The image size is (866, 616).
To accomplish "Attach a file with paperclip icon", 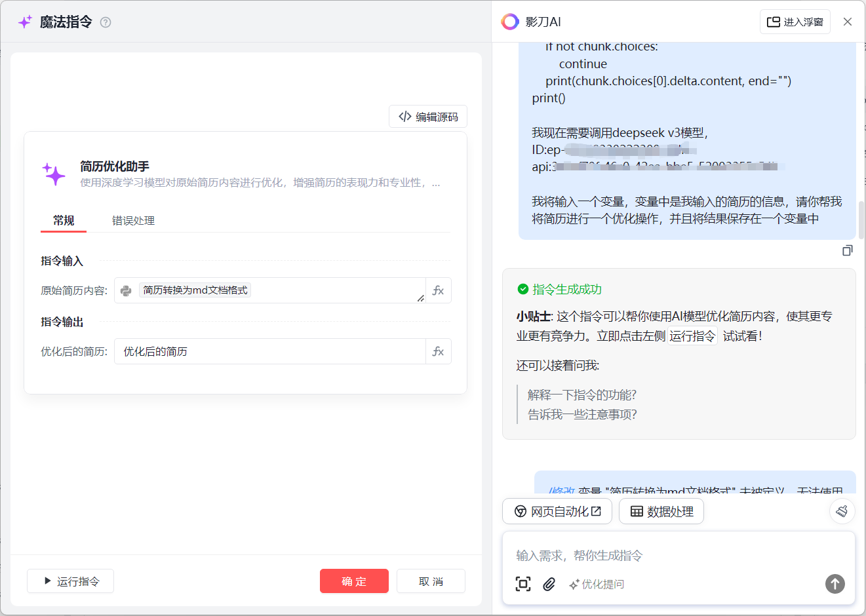I will coord(549,584).
